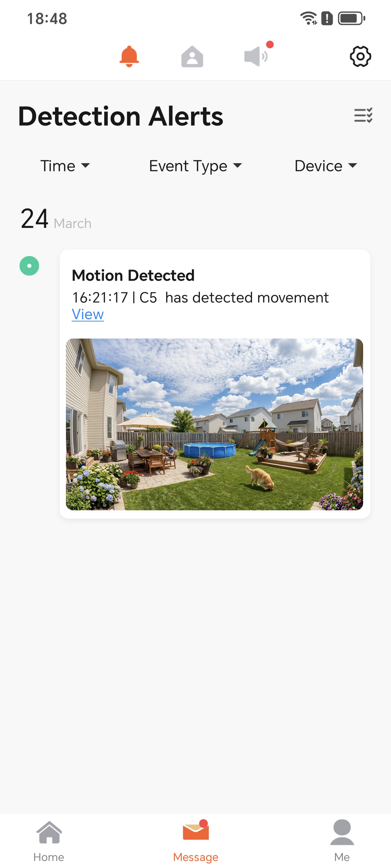Go to the Home tab
Viewport: 391px width, 868px height.
[x=49, y=842]
